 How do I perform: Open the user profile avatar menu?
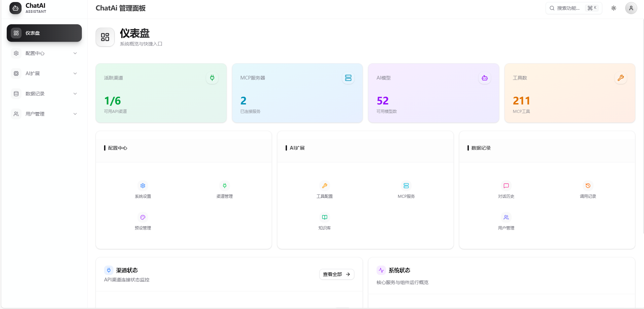(x=631, y=8)
